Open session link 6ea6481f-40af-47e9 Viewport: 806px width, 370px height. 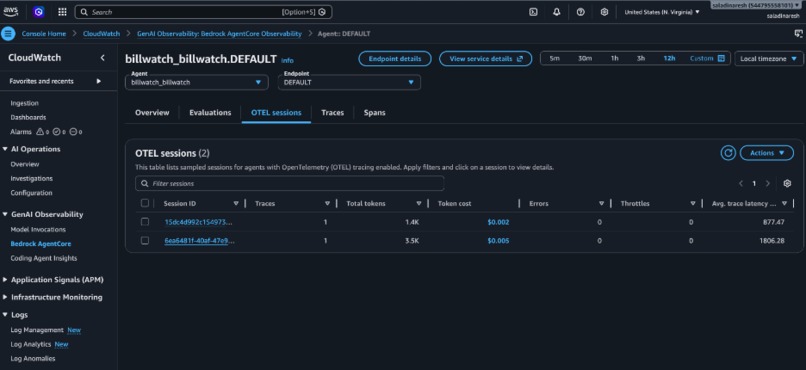point(199,240)
